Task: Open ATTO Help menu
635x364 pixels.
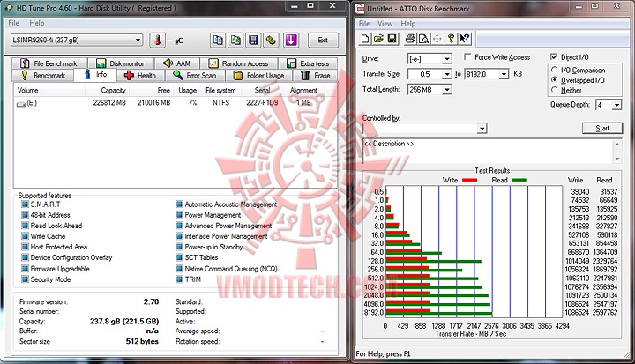Action: point(408,24)
